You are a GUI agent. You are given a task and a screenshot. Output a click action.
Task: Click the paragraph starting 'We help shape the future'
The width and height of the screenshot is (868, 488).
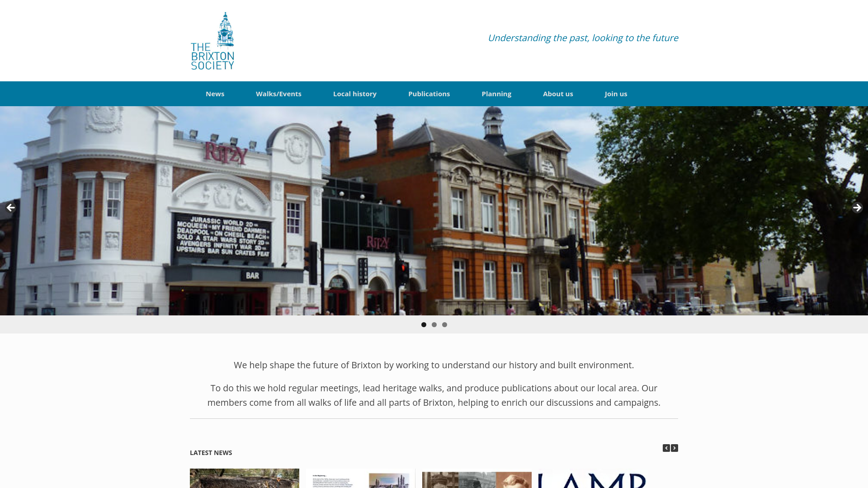tap(434, 365)
